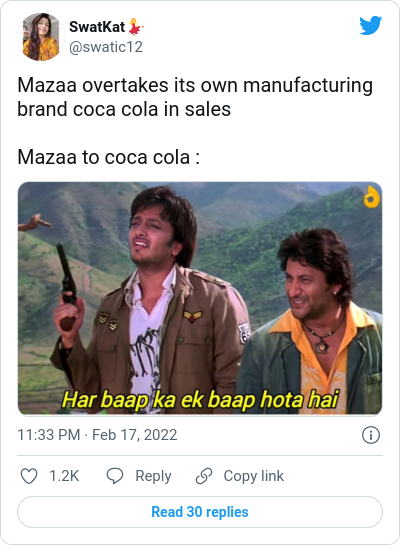The height and width of the screenshot is (545, 400).
Task: Click the meme subtitle caption text
Action: (x=200, y=399)
